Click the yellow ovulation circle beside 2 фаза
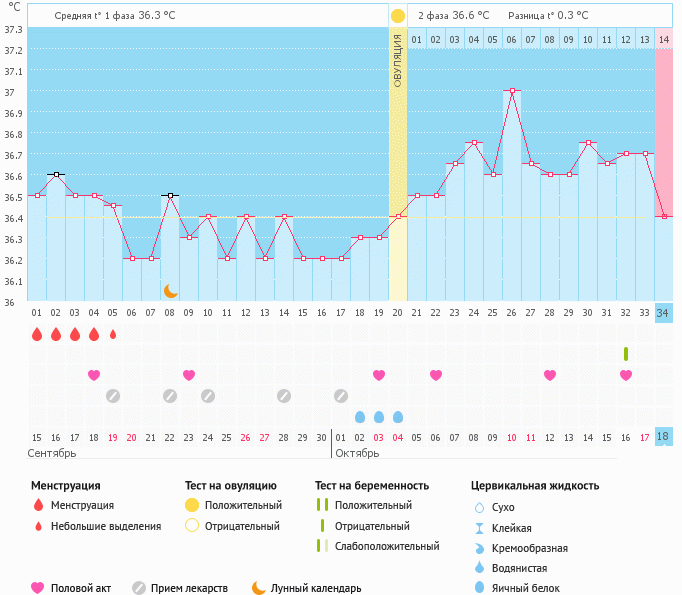The width and height of the screenshot is (682, 595). (x=398, y=16)
